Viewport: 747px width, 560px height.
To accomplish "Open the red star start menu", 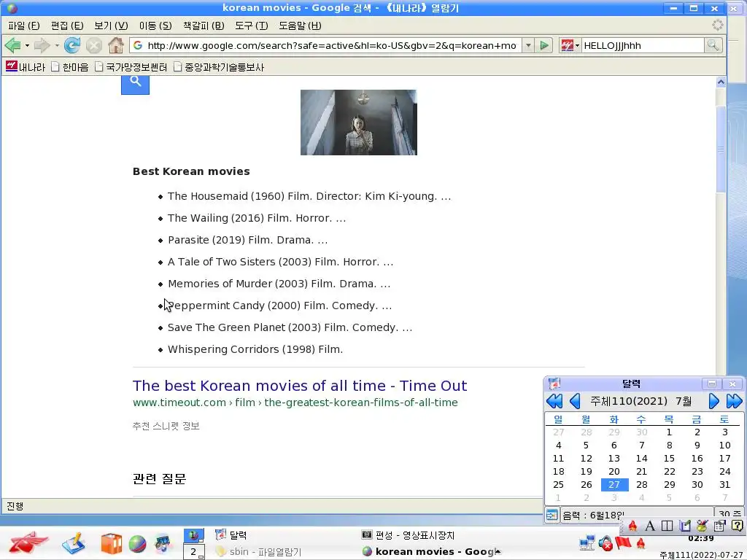I will click(28, 542).
